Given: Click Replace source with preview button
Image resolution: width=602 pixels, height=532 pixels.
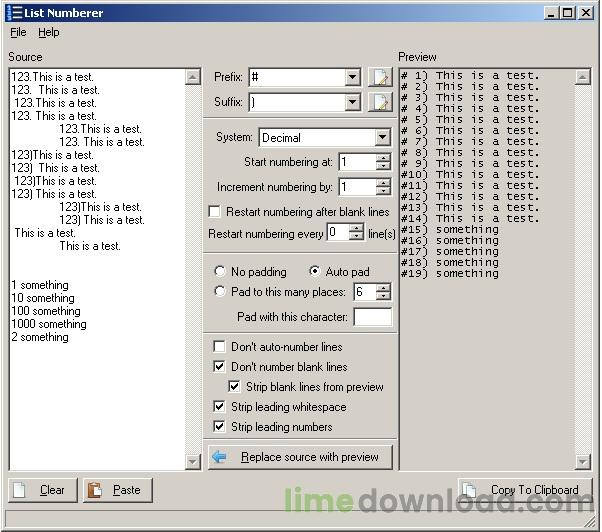Looking at the screenshot, I should click(x=300, y=457).
